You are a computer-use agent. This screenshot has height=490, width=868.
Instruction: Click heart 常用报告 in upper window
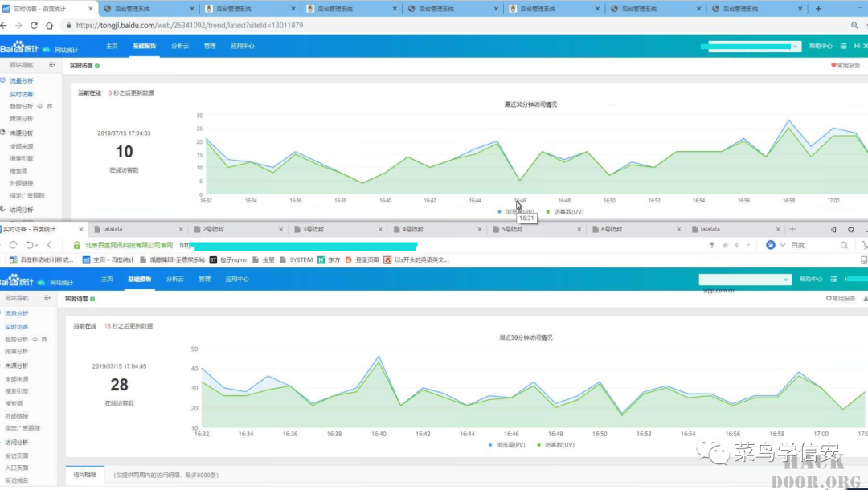point(845,65)
